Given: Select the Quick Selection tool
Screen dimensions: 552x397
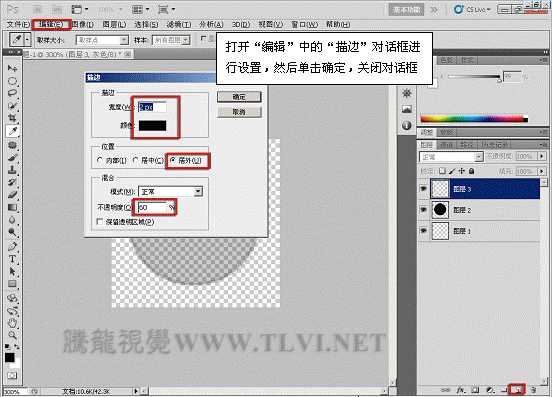Looking at the screenshot, I should 12,106.
